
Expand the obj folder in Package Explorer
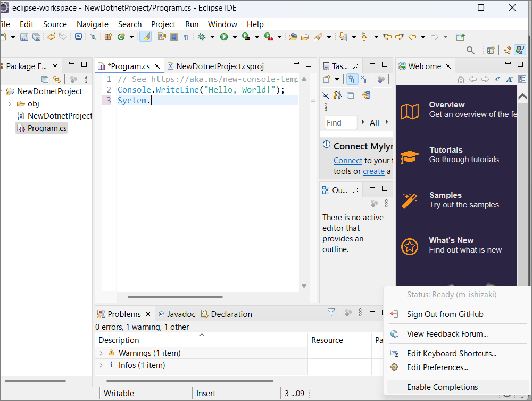pos(10,104)
